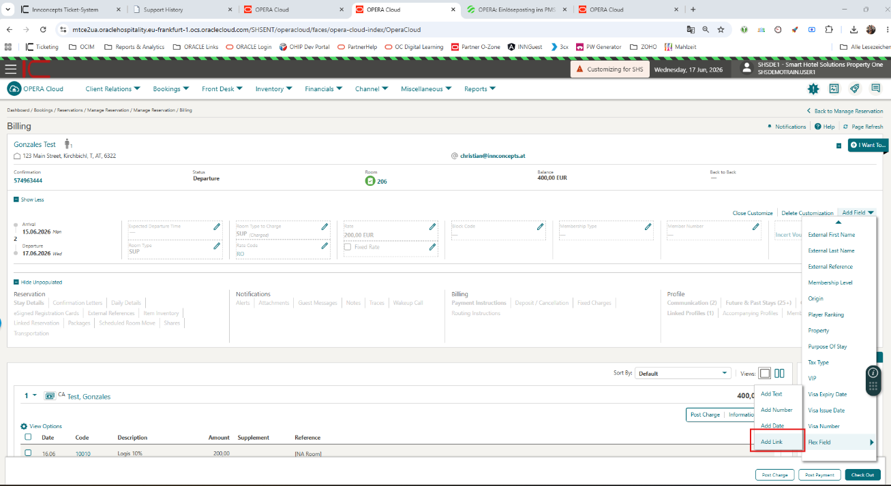Select Add Text in the submenu

coord(772,394)
